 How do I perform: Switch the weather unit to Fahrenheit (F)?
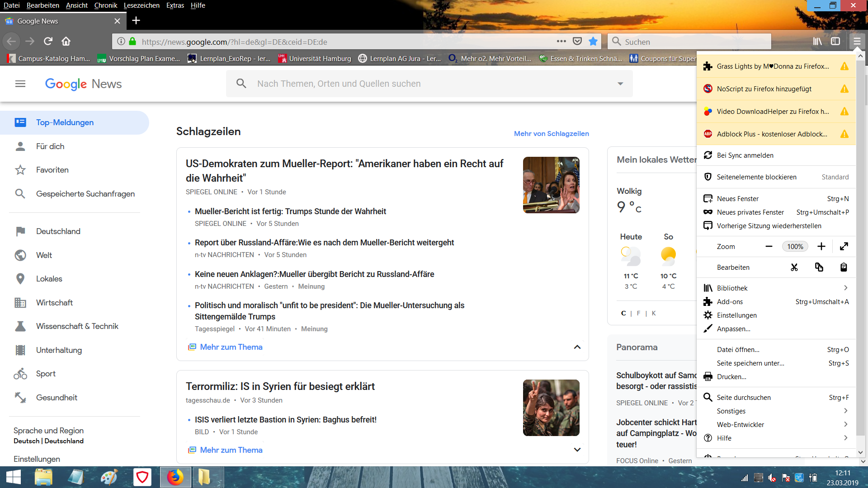pos(638,313)
